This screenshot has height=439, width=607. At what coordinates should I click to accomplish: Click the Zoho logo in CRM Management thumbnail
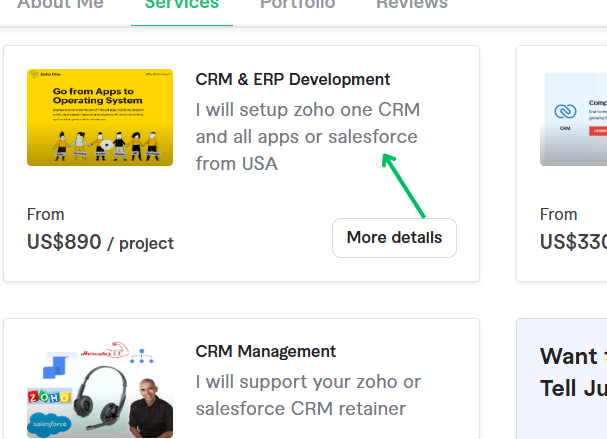pyautogui.click(x=50, y=394)
